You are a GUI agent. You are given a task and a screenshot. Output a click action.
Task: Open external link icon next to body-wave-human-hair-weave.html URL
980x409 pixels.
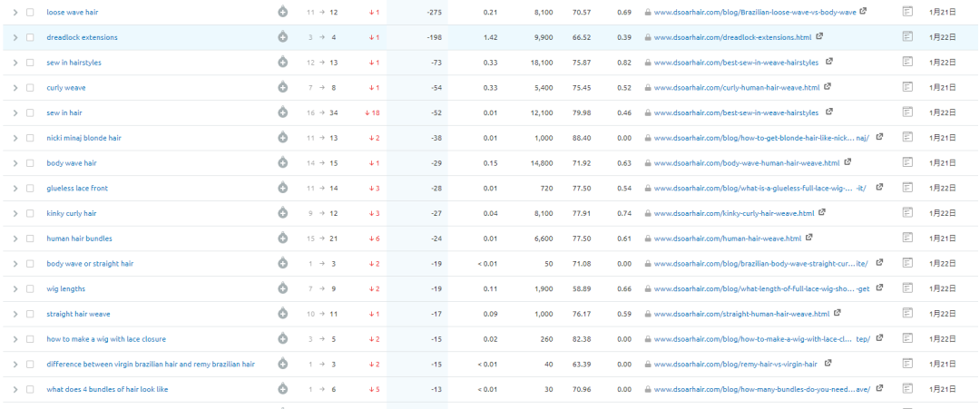848,162
